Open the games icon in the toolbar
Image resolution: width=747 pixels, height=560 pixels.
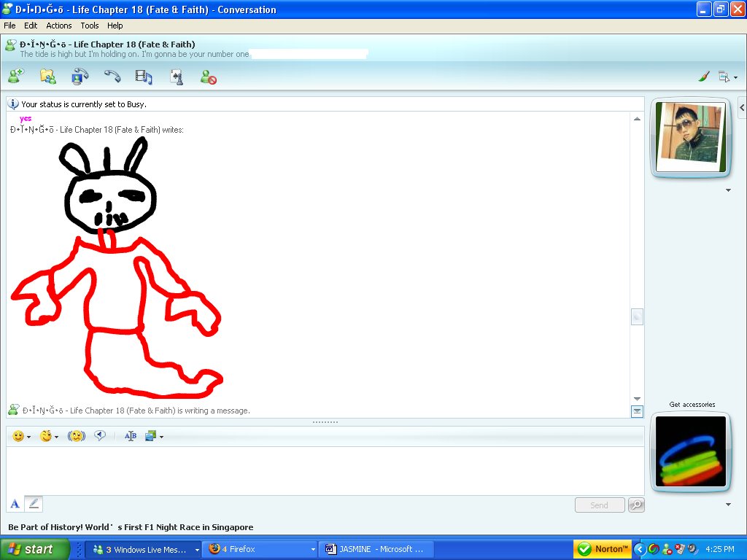point(177,76)
